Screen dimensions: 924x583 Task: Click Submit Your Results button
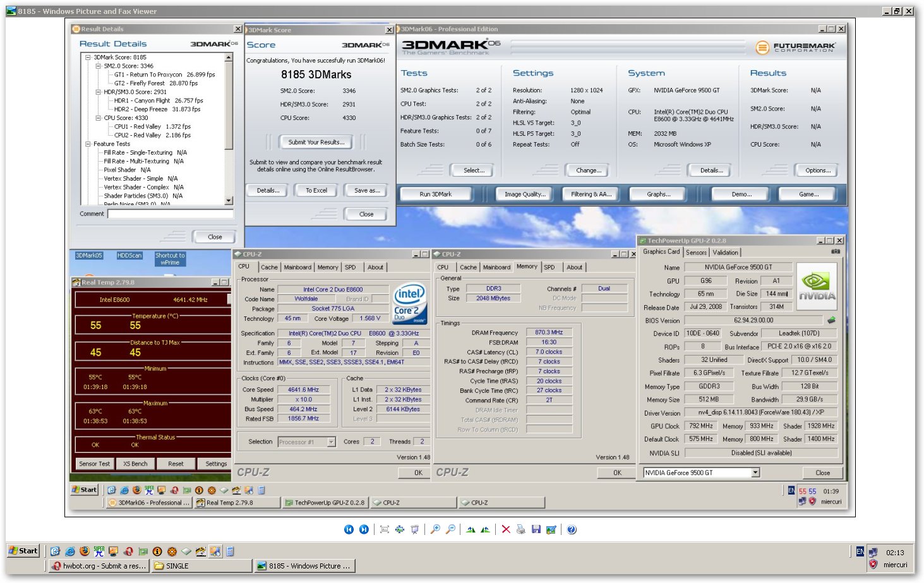click(x=316, y=142)
